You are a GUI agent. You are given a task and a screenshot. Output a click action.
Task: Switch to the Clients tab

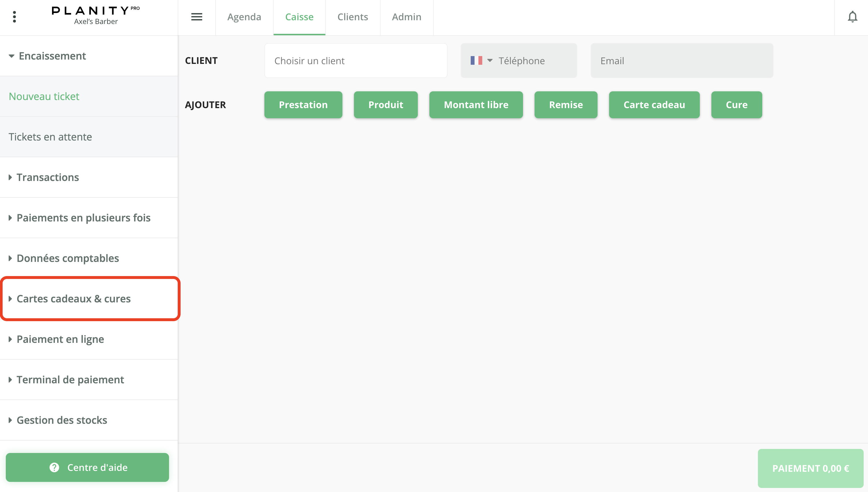[352, 17]
